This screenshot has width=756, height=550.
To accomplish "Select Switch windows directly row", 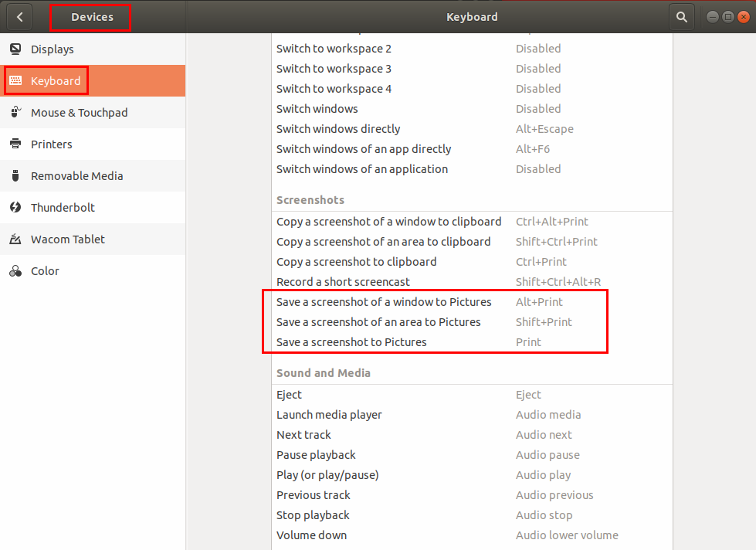I will pyautogui.click(x=472, y=129).
